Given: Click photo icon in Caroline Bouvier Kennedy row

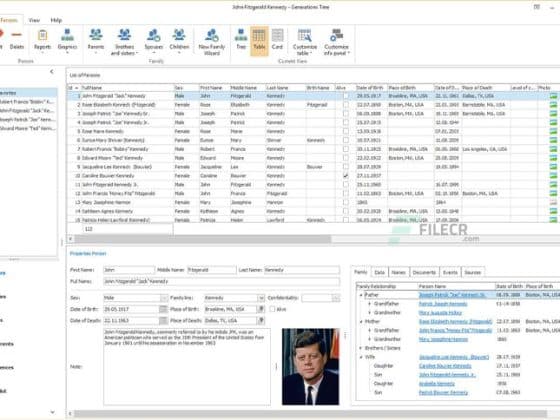Looking at the screenshot, I should click(553, 176).
